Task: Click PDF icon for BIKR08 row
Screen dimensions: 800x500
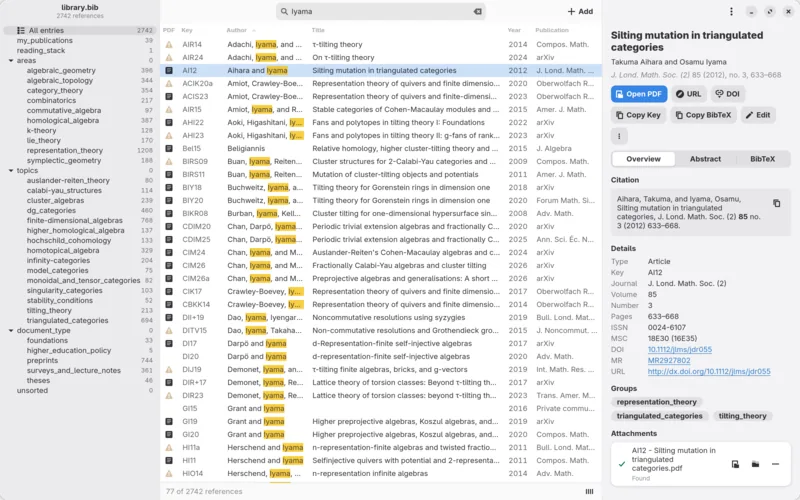Action: tap(169, 213)
